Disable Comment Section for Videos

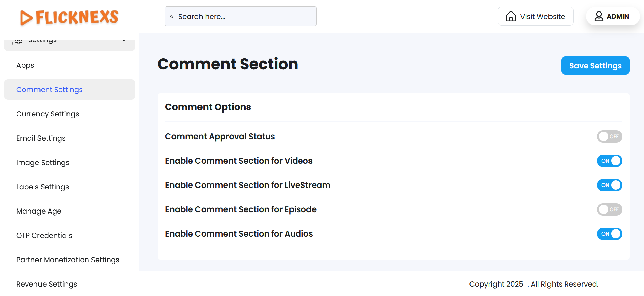609,161
